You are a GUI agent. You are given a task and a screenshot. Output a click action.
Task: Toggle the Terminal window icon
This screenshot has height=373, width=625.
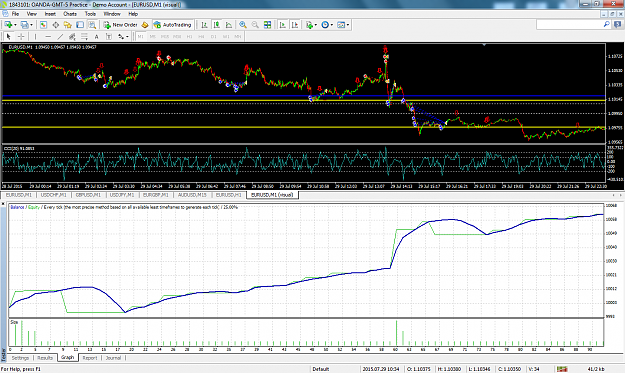80,25
